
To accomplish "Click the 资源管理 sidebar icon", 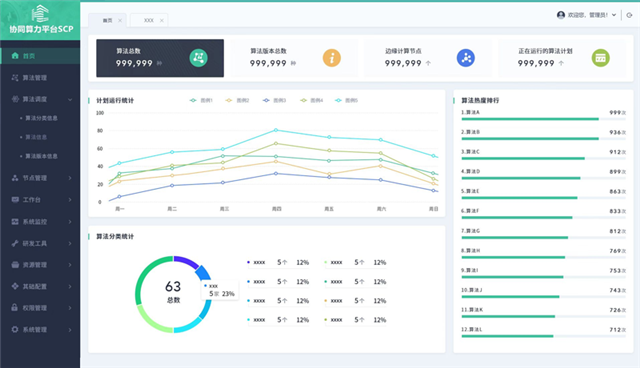I will point(15,265).
